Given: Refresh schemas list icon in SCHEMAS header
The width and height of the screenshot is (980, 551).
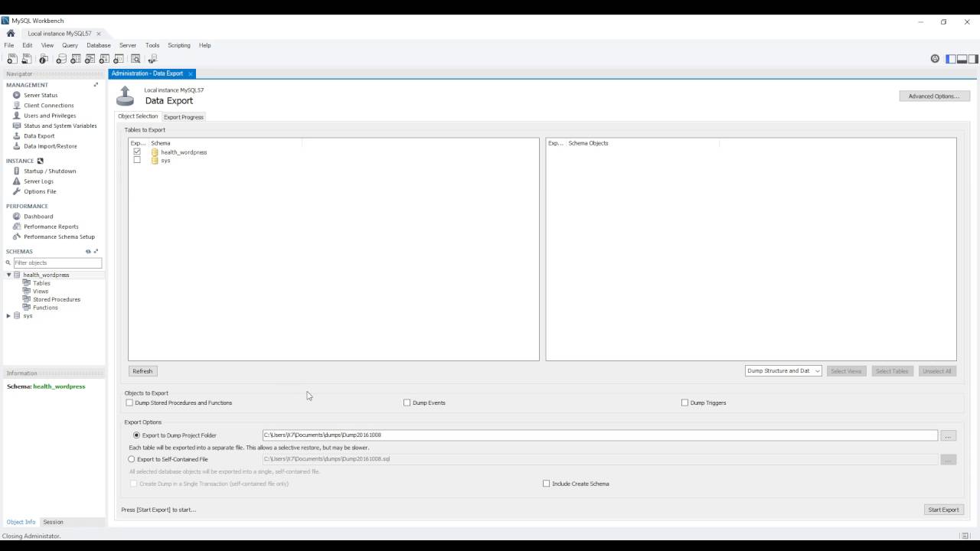Looking at the screenshot, I should click(88, 252).
